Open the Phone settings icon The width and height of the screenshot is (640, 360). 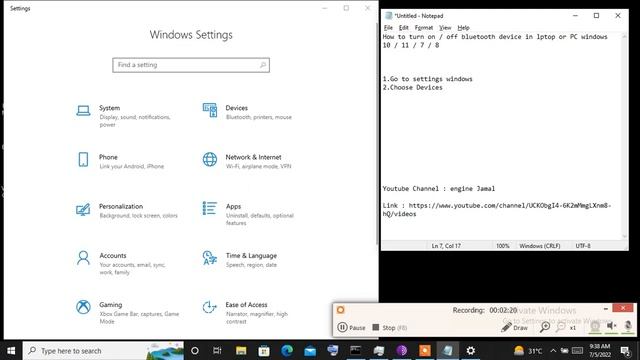coord(83,159)
